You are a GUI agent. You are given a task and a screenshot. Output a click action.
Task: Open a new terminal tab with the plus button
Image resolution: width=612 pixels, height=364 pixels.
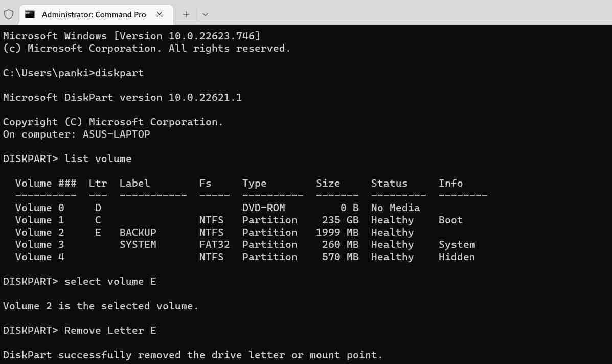pos(186,14)
